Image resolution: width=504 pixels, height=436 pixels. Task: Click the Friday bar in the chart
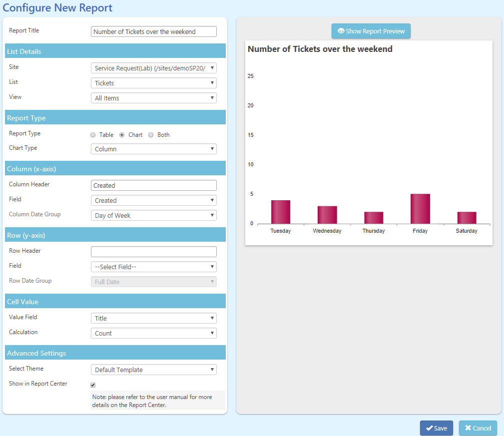(x=420, y=209)
